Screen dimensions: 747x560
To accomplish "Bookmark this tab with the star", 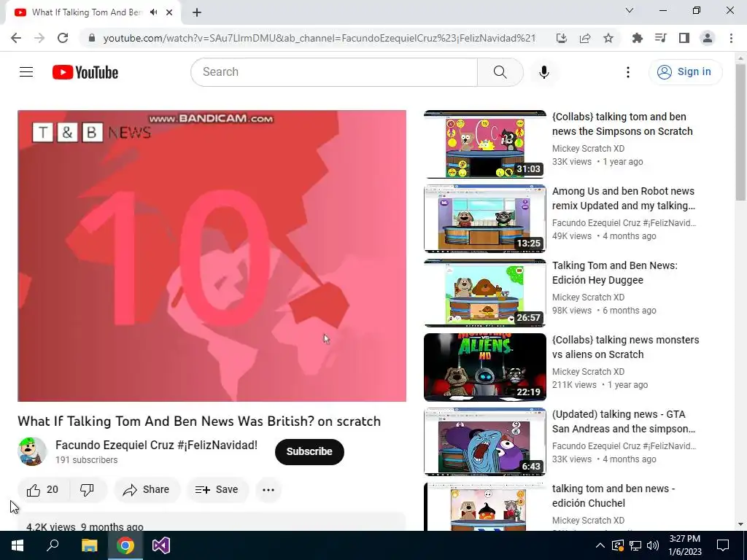I will 608,38.
